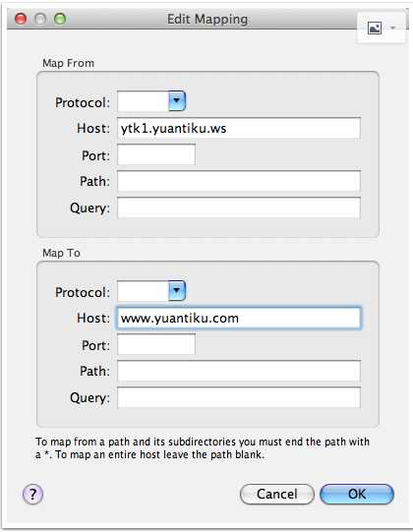The image size is (413, 532).
Task: Open the small arrow beside the image icon
Action: pyautogui.click(x=393, y=28)
